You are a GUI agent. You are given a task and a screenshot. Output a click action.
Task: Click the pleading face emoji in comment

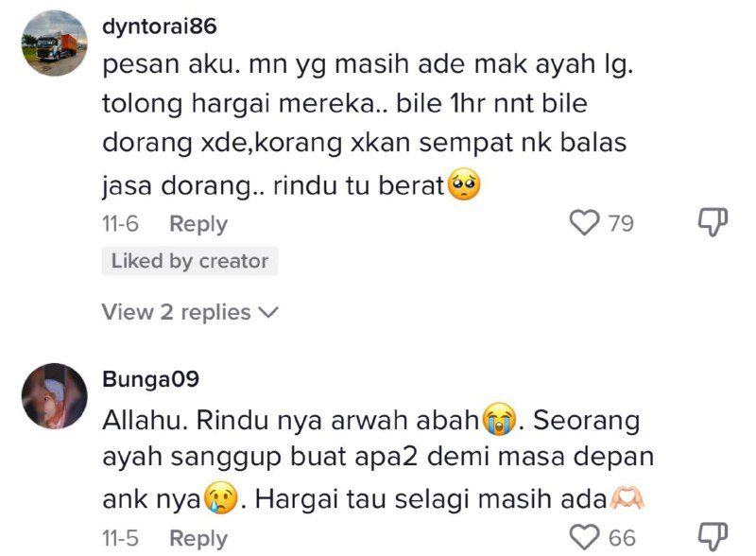pos(464,184)
